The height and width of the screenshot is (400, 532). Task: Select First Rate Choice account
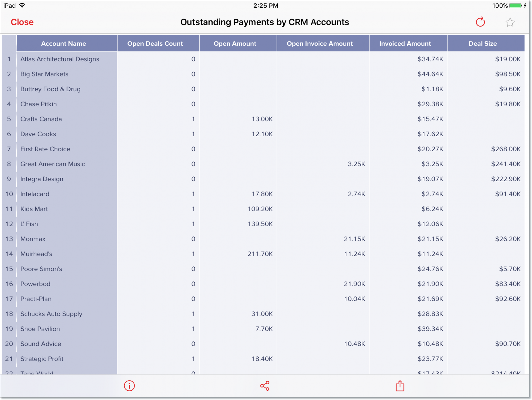point(45,149)
